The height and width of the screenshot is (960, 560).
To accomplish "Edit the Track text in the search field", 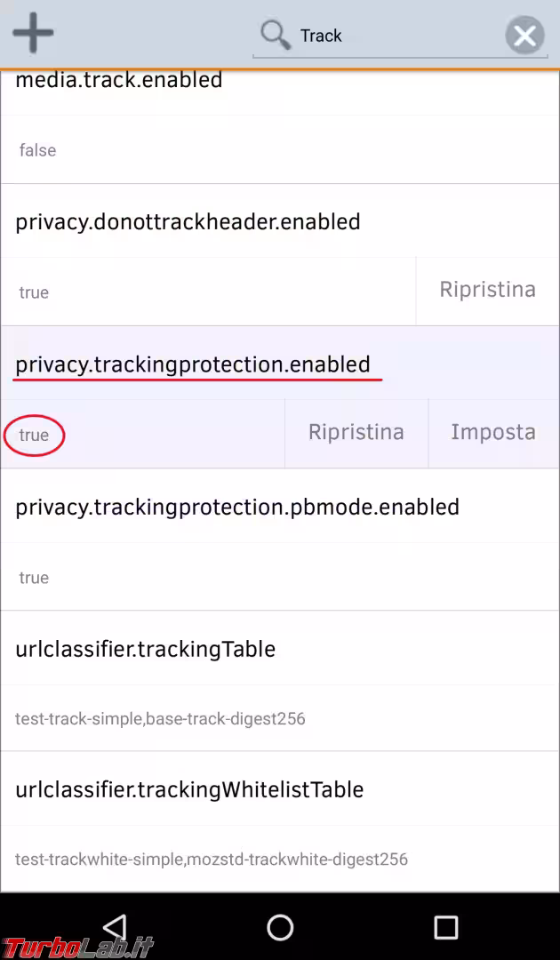I will point(320,36).
